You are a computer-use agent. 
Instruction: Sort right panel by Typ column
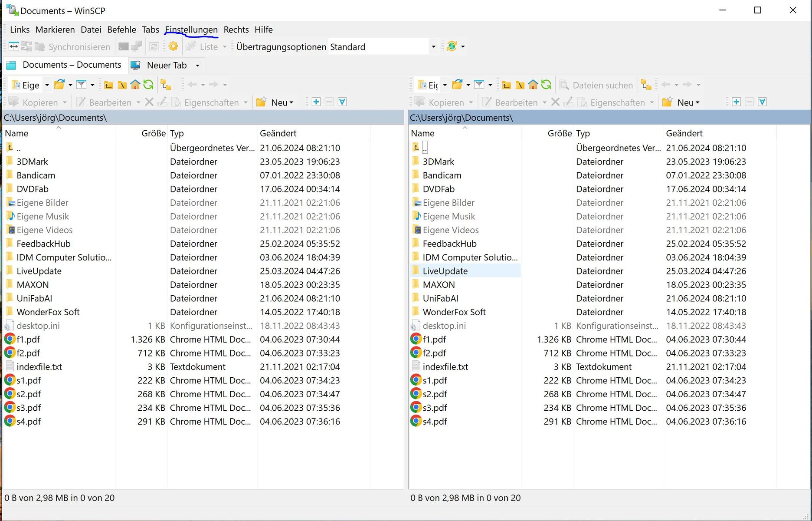pyautogui.click(x=619, y=133)
